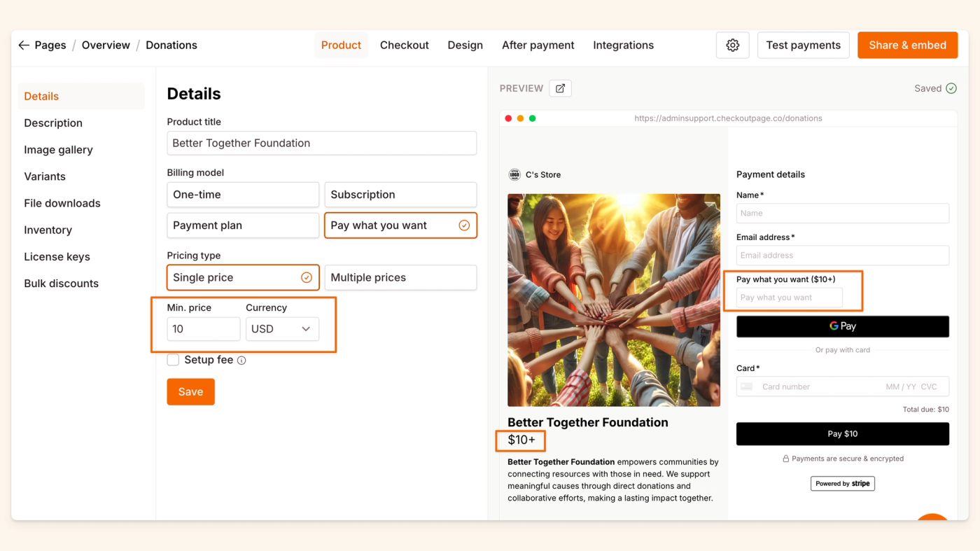Click the $10+ price text

521,440
